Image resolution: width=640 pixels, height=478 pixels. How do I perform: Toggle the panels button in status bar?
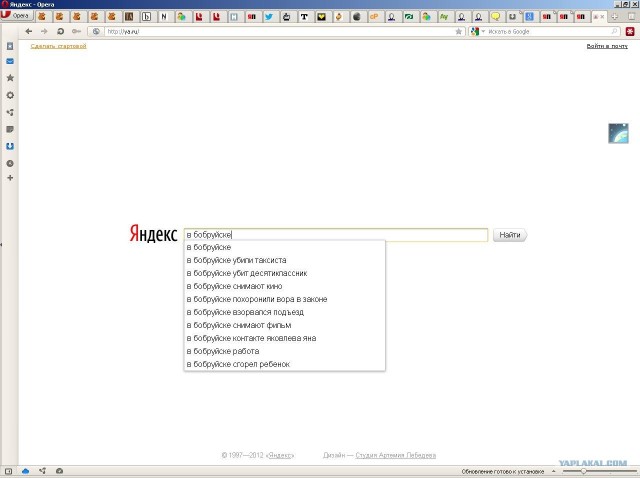(x=8, y=471)
